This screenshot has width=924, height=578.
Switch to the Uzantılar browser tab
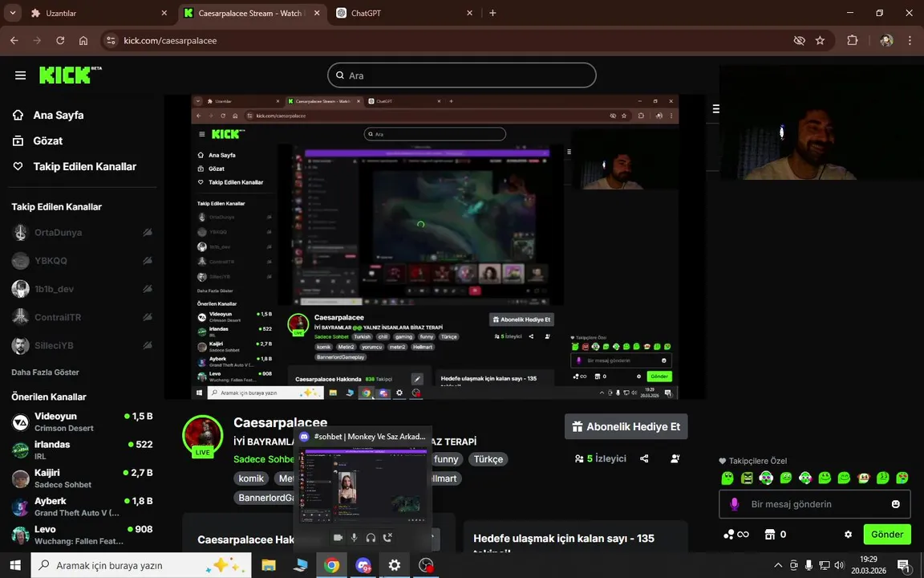(x=97, y=13)
